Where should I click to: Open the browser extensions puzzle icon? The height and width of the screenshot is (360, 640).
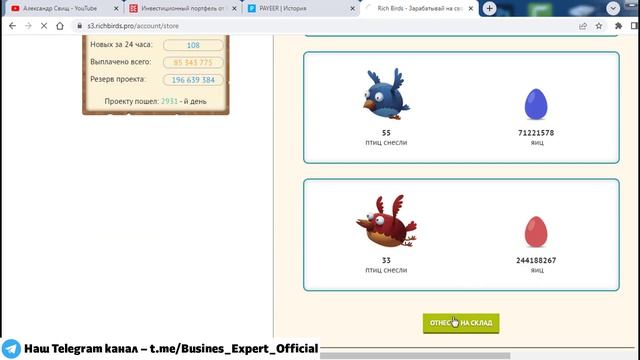(x=618, y=26)
